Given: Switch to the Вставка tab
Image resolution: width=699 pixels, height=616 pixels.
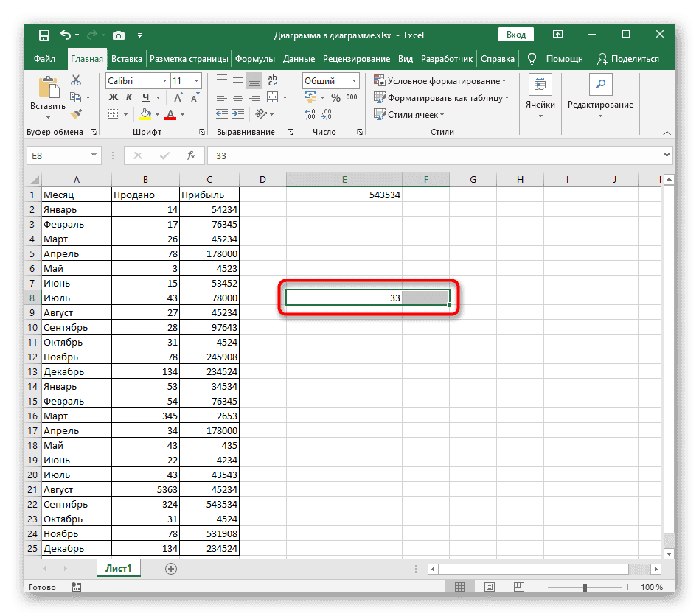Looking at the screenshot, I should [x=127, y=59].
